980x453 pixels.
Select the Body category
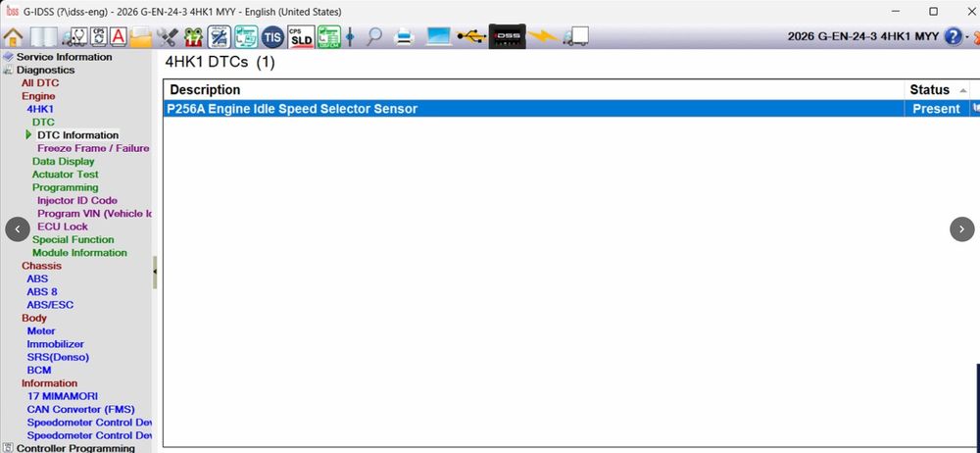(33, 318)
